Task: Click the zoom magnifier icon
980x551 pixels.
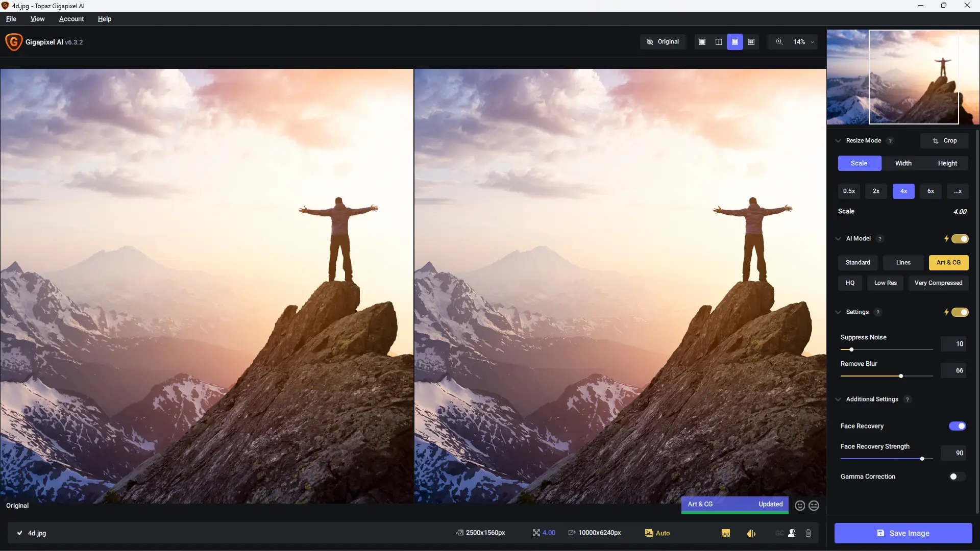Action: point(779,42)
